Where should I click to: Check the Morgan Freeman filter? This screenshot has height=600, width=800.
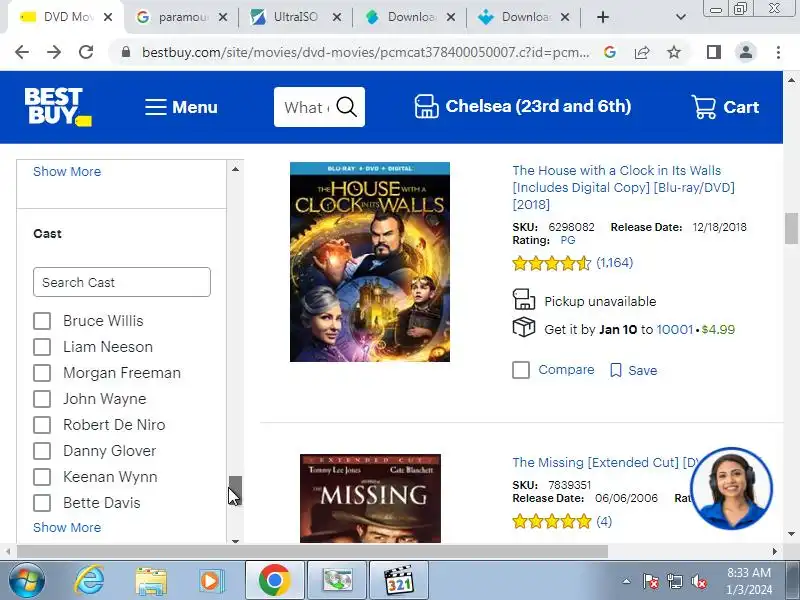42,373
